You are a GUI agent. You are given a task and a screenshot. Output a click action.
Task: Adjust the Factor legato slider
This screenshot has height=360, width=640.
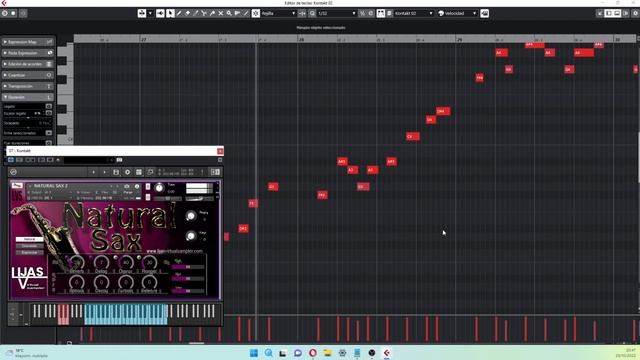point(27,118)
